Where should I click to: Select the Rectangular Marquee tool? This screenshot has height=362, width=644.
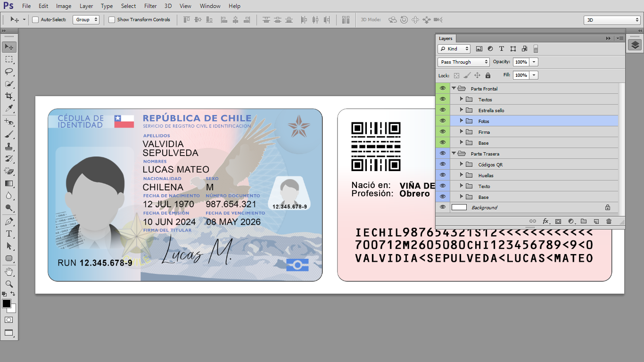tap(9, 59)
